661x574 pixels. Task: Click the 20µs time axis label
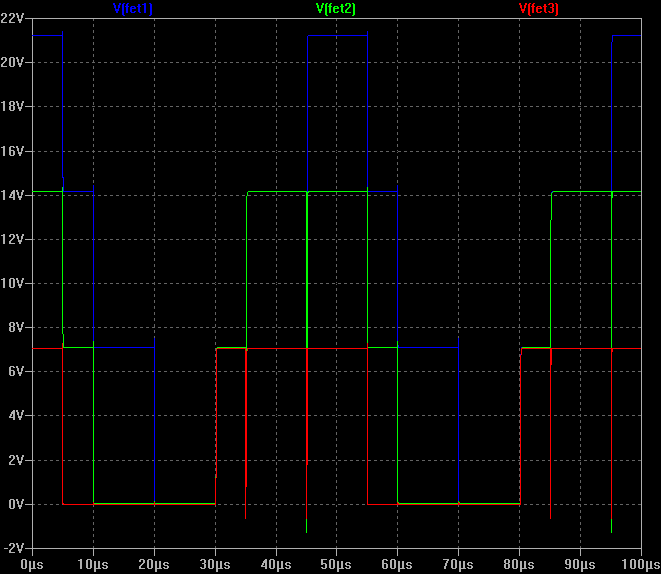154,565
